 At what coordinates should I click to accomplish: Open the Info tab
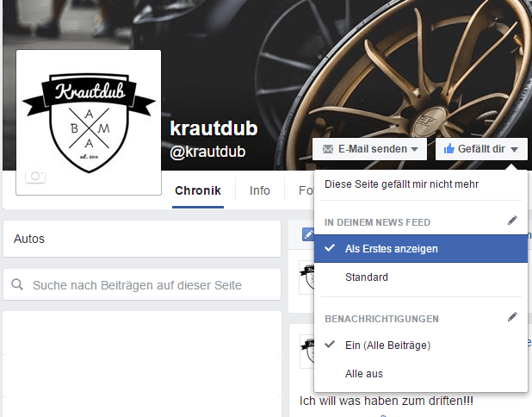coord(260,190)
